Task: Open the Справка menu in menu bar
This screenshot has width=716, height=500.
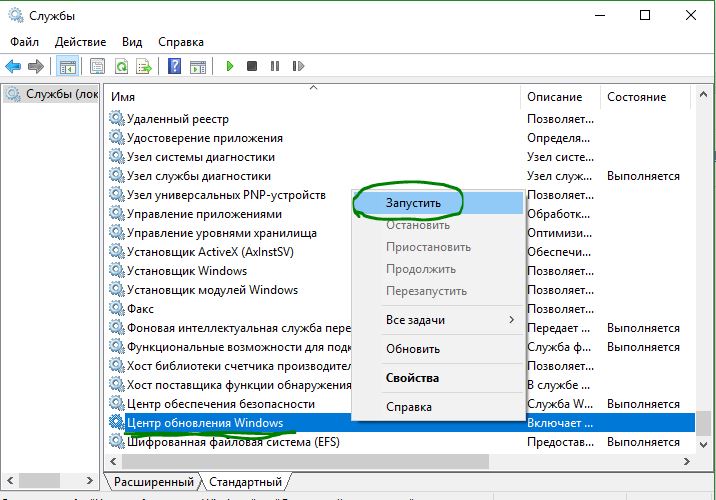Action: click(181, 42)
